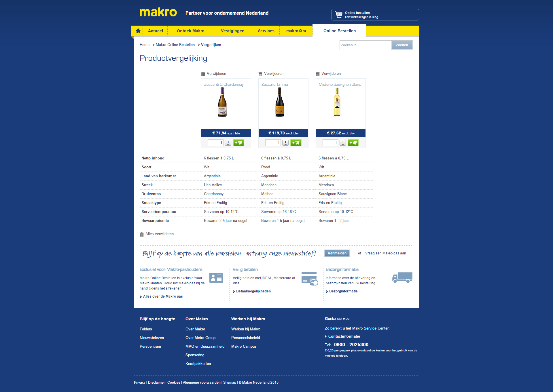Open Disclaimer link at page bottom
The height and width of the screenshot is (392, 553).
point(156,383)
